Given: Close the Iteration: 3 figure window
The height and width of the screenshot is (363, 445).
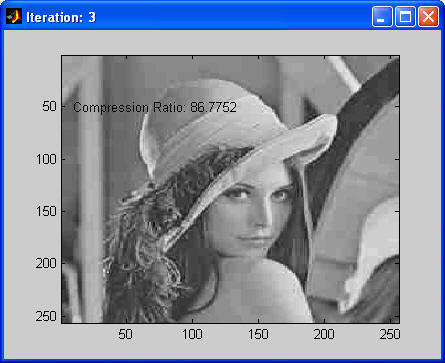Looking at the screenshot, I should coord(428,16).
